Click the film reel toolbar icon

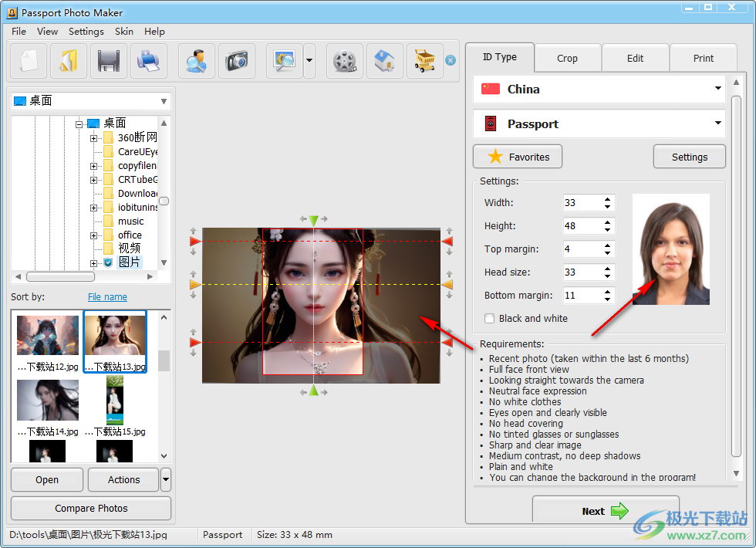pos(345,61)
